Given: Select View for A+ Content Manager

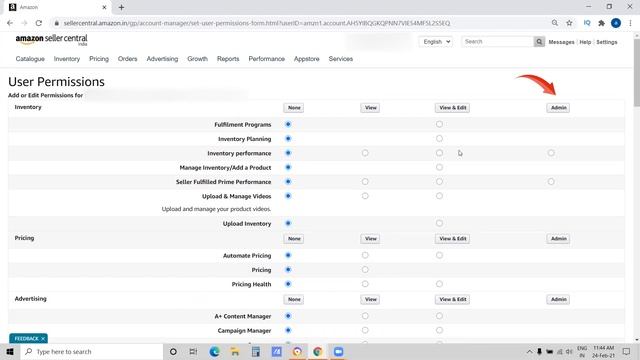Looking at the screenshot, I should pos(365,316).
